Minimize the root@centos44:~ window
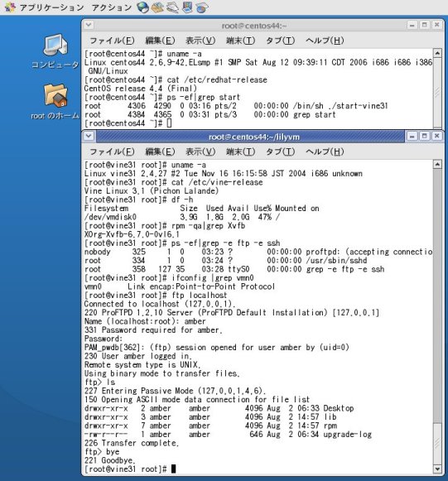This screenshot has height=481, width=448. (x=412, y=25)
